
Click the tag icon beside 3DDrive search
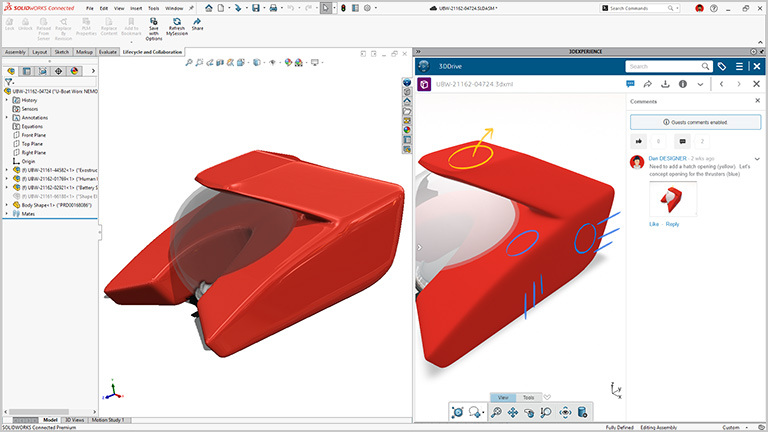[721, 66]
